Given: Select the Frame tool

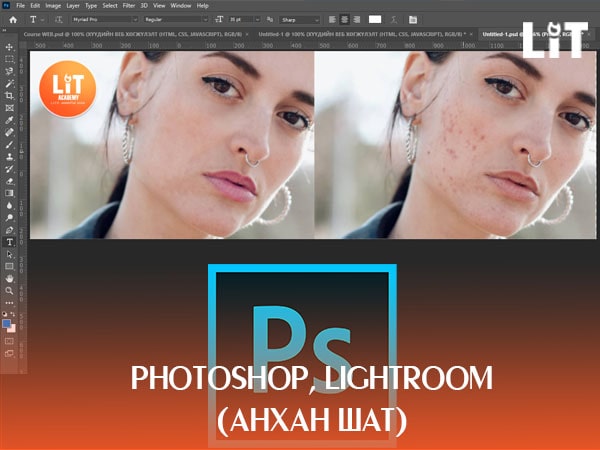Looking at the screenshot, I should [x=9, y=108].
